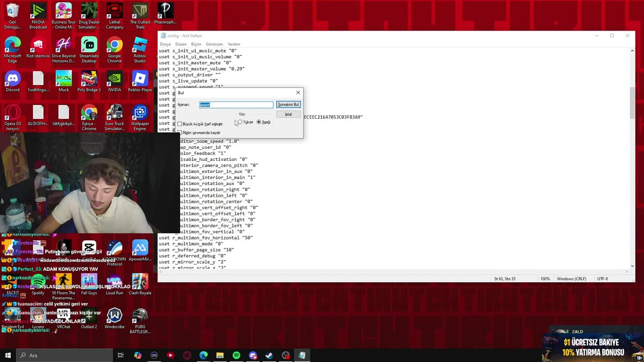
Task: Open Task View on taskbar
Action: [x=121, y=355]
